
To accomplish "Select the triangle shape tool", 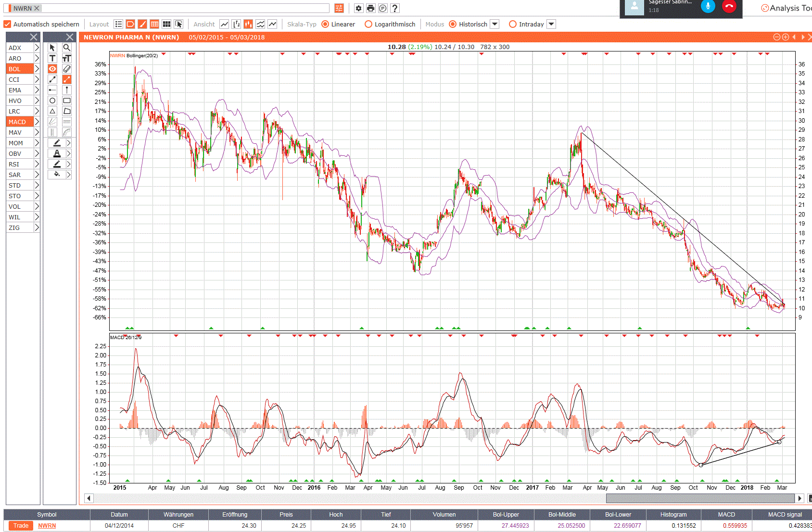I will 52,111.
